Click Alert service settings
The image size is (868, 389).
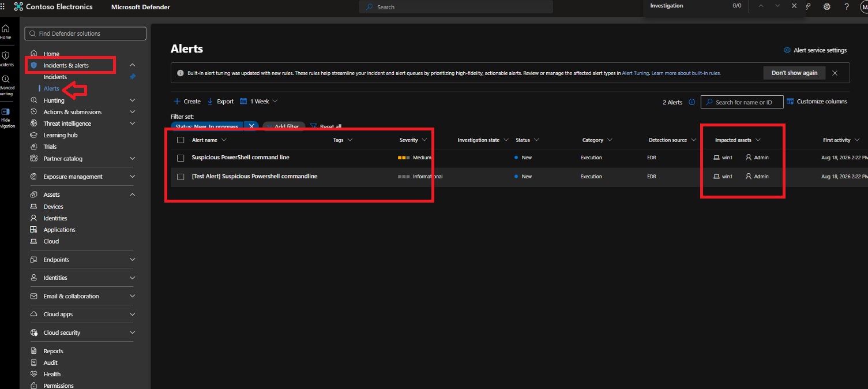815,50
